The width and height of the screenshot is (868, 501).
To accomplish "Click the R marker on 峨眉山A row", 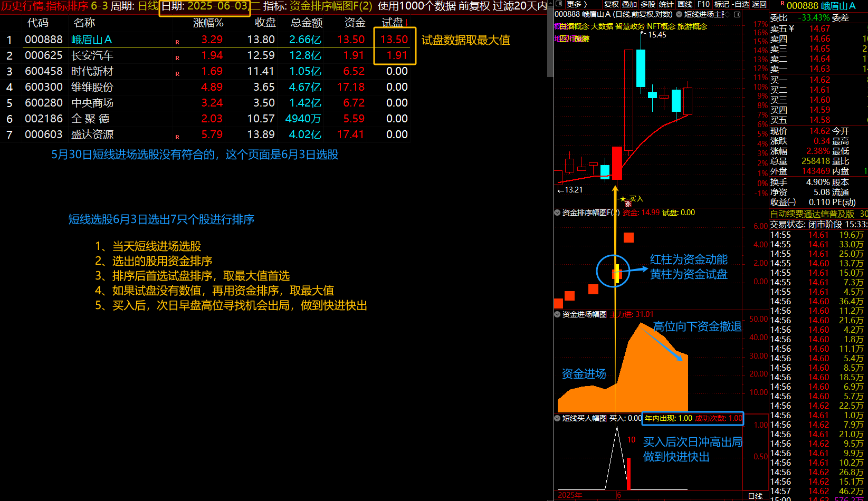I will coord(177,42).
